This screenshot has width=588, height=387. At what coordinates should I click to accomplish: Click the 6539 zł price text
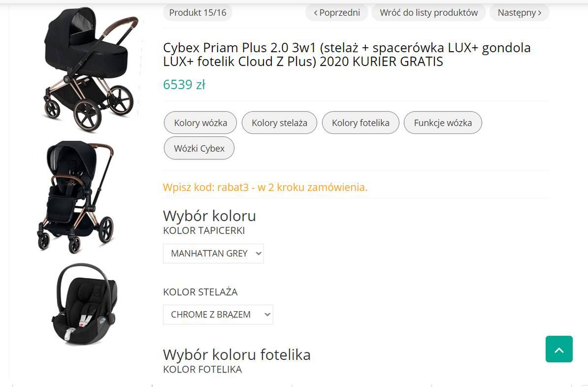point(184,85)
